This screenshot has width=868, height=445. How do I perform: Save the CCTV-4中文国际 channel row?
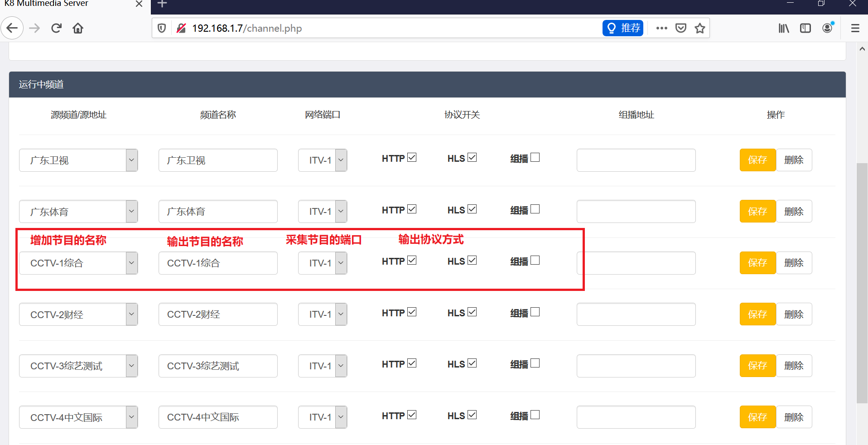(757, 417)
